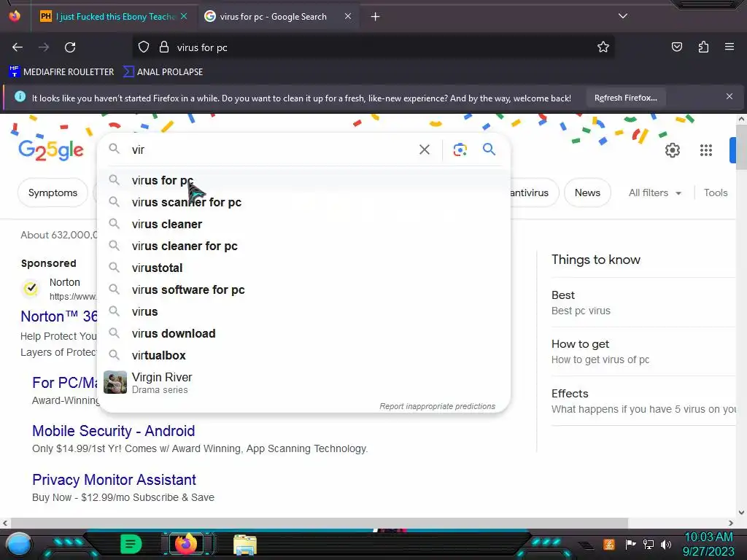Viewport: 747px width, 560px height.
Task: Close the virus for pc Google Search tab
Action: [348, 16]
